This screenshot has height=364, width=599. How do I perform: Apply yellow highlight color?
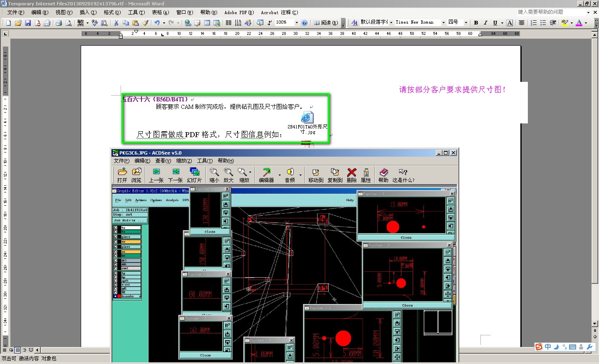564,23
